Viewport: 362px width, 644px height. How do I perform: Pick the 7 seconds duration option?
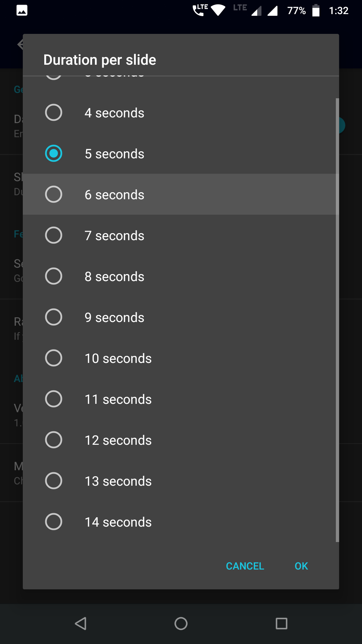[x=54, y=235]
